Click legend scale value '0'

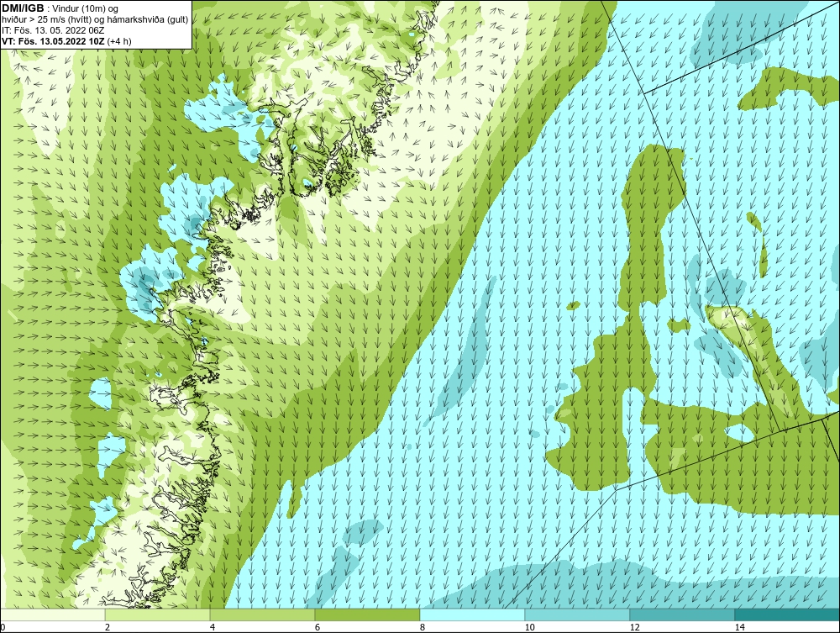pos(3,628)
